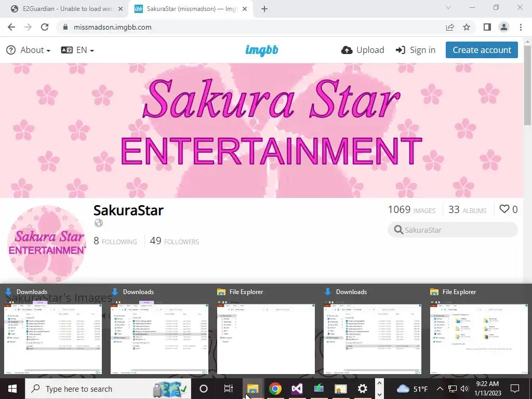Click File Explorer taskbar icon

pos(253,389)
